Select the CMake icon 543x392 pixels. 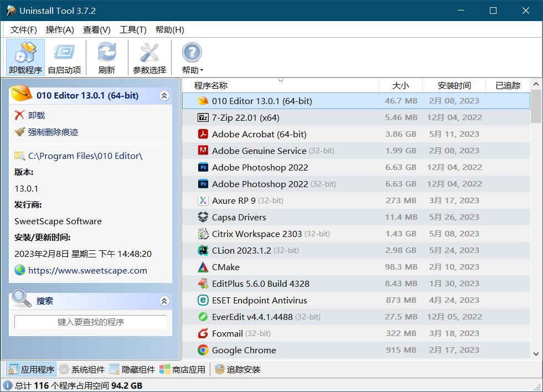203,267
